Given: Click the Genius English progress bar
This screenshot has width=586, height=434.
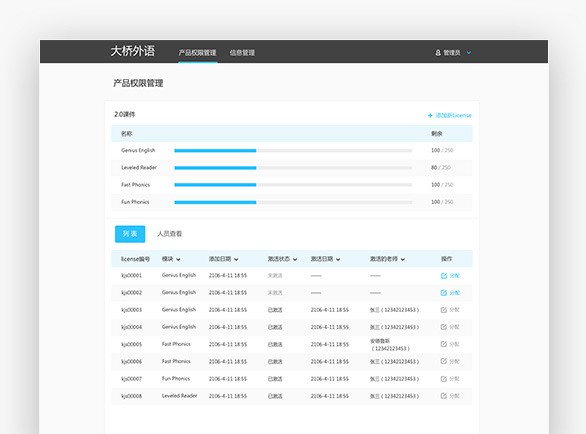Looking at the screenshot, I should point(293,151).
